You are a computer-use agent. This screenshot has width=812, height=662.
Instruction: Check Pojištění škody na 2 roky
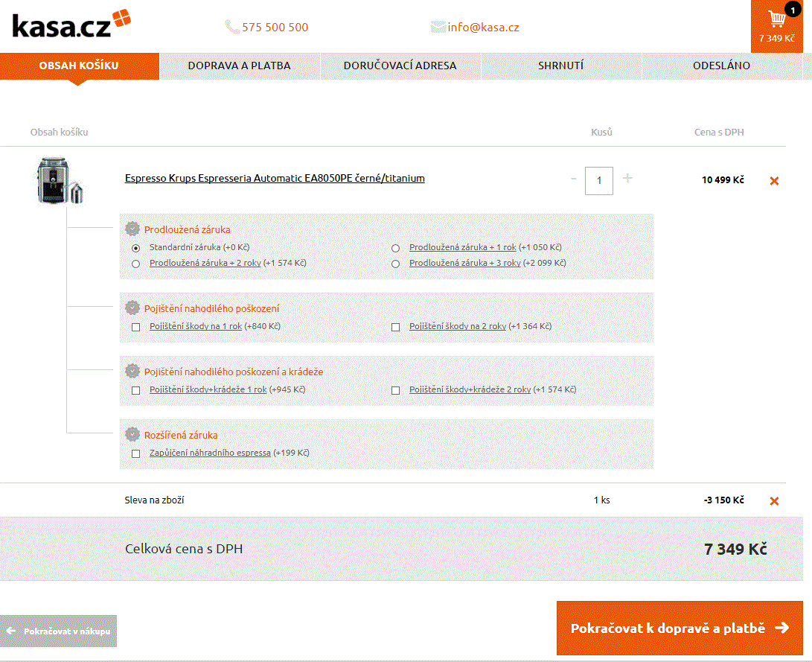pos(396,327)
